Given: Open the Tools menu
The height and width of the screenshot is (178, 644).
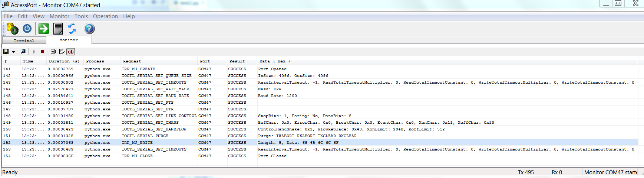Looking at the screenshot, I should coord(81,16).
